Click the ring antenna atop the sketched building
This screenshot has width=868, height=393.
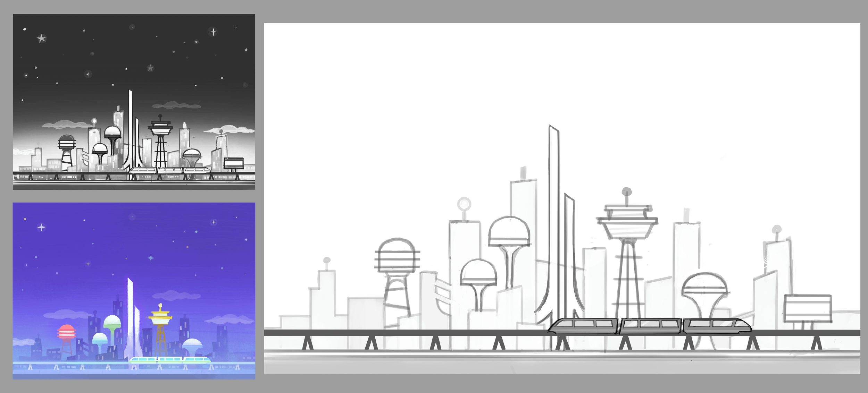[x=464, y=204]
